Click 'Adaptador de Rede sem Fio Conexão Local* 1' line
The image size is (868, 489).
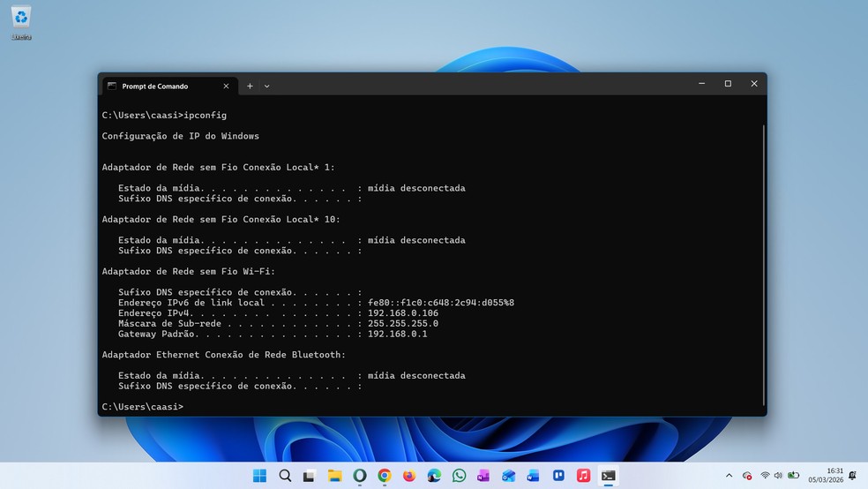(x=218, y=167)
